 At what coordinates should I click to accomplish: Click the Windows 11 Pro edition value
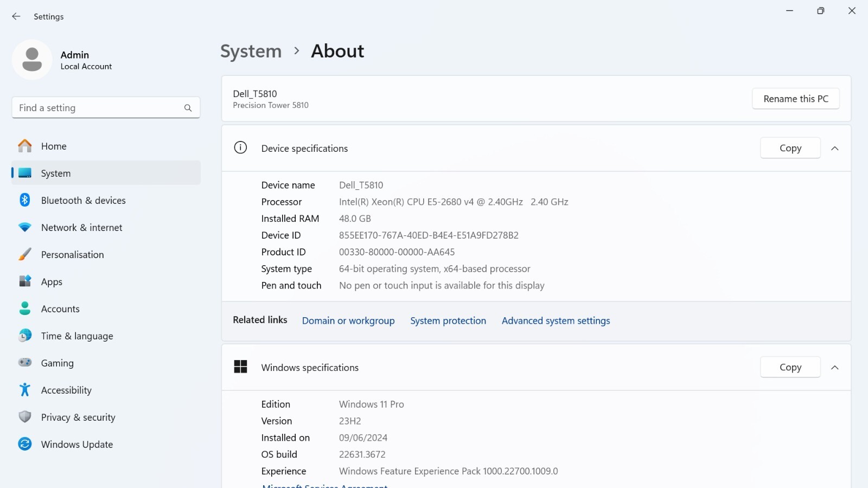[372, 404]
